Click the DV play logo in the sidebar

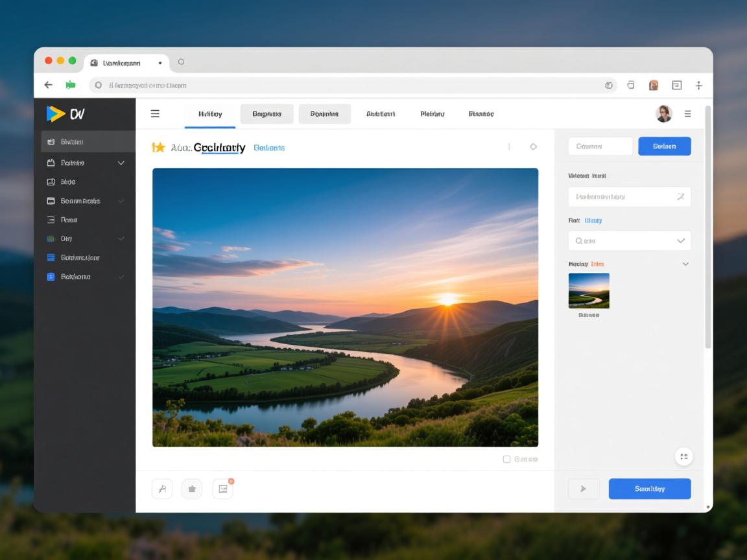tap(65, 114)
